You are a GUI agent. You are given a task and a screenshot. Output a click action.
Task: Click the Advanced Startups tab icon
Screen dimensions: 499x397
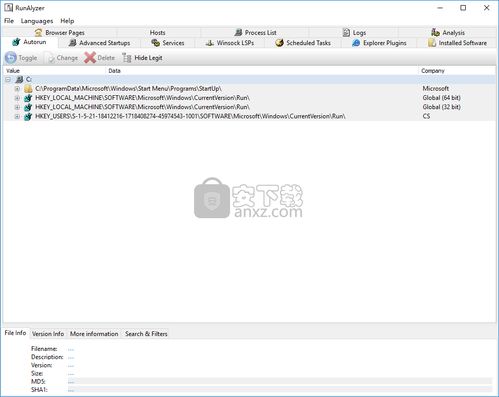(72, 43)
